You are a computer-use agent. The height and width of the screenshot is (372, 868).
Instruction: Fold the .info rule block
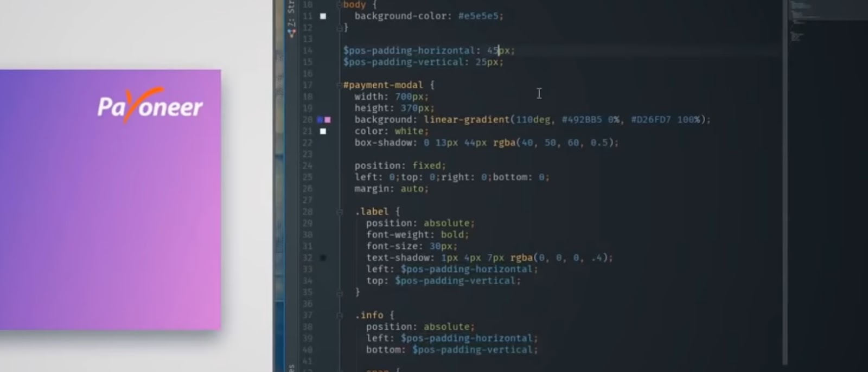click(340, 316)
